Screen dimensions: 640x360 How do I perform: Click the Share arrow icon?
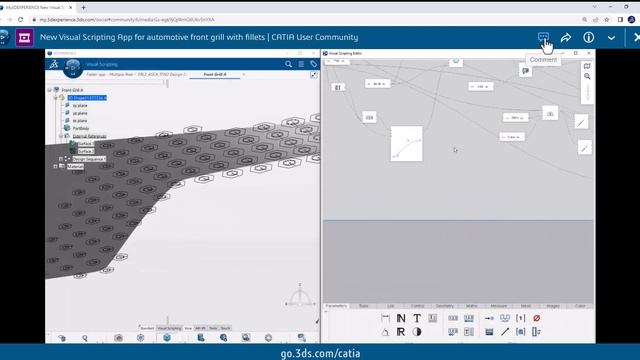566,38
